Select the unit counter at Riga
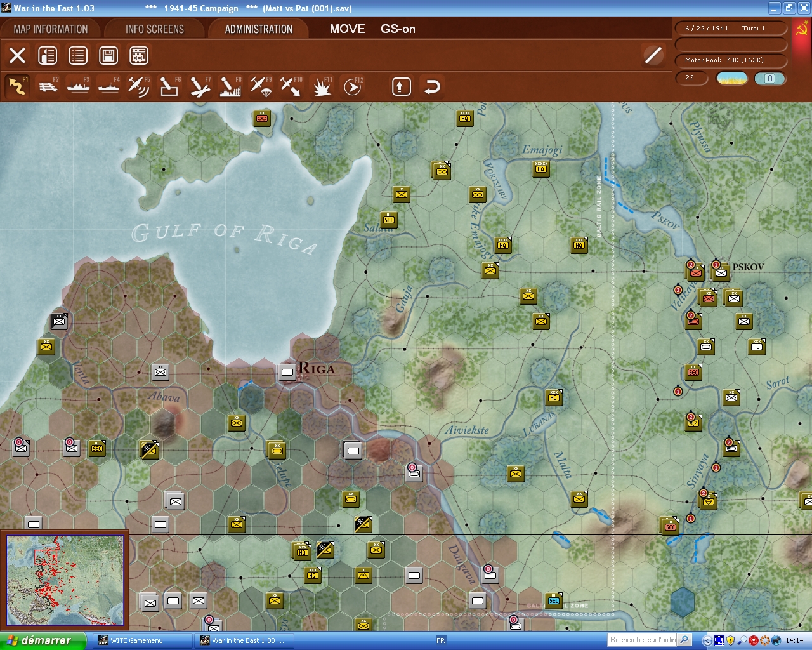The width and height of the screenshot is (812, 650). [x=287, y=372]
